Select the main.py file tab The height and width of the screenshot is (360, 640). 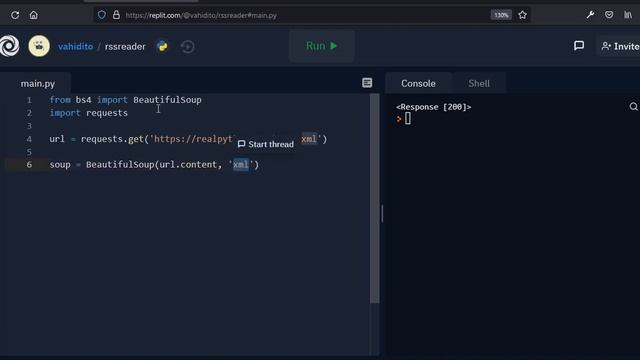[38, 84]
